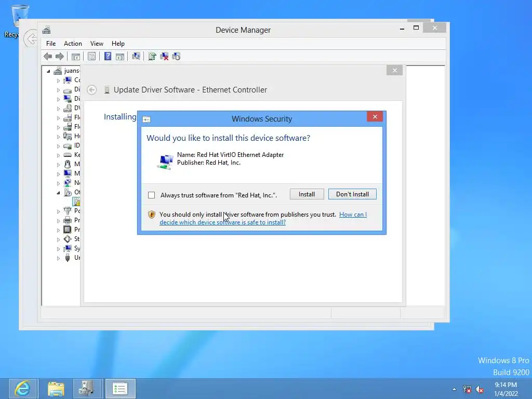Open the View menu
Screen dimensions: 532x399
point(97,44)
